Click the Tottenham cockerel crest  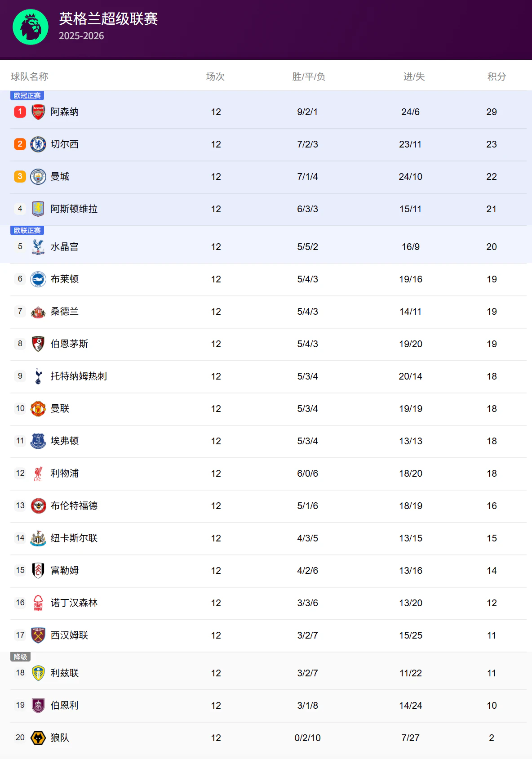click(38, 376)
